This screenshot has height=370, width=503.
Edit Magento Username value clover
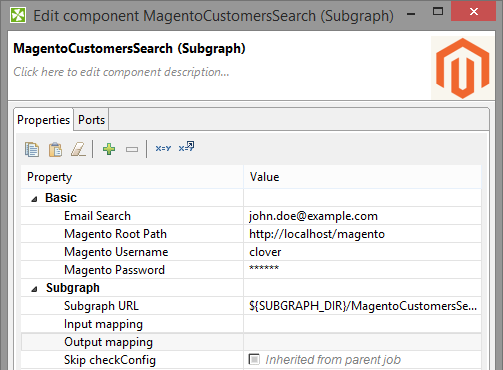tap(362, 252)
